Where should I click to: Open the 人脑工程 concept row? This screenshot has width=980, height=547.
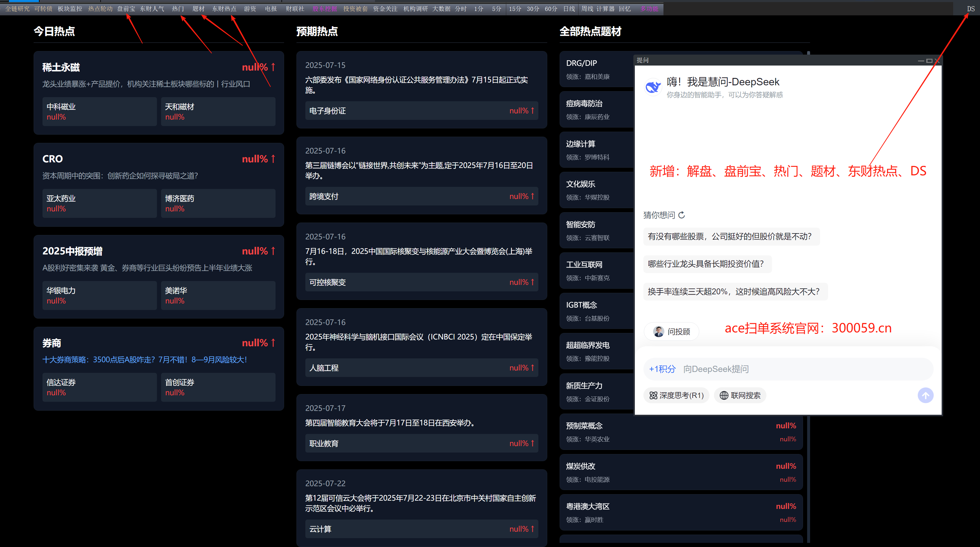(422, 368)
